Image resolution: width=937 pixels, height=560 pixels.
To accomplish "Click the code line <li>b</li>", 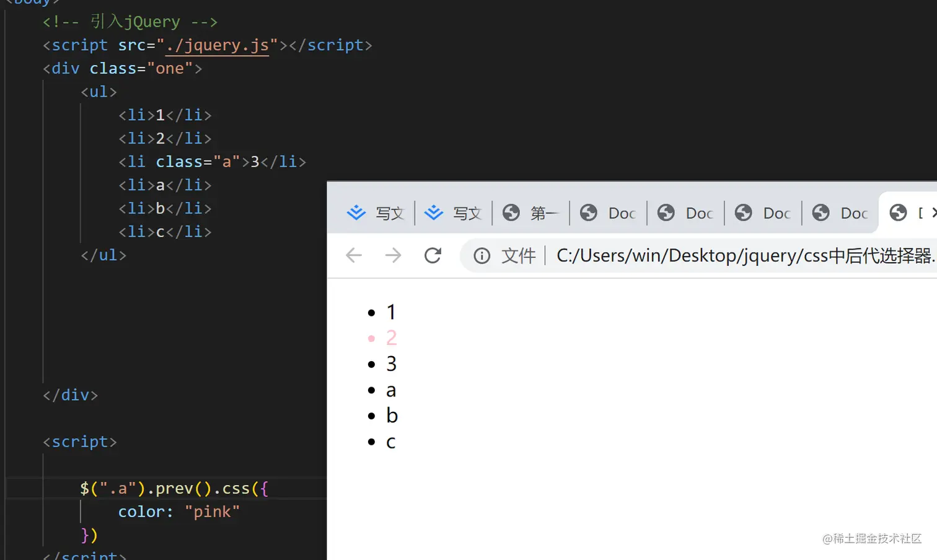I will pyautogui.click(x=165, y=208).
